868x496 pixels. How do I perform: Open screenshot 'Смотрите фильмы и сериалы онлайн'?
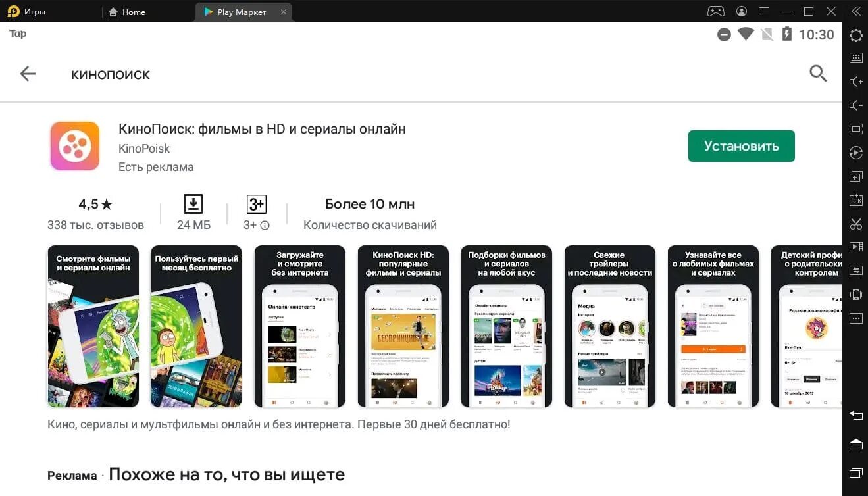click(93, 326)
